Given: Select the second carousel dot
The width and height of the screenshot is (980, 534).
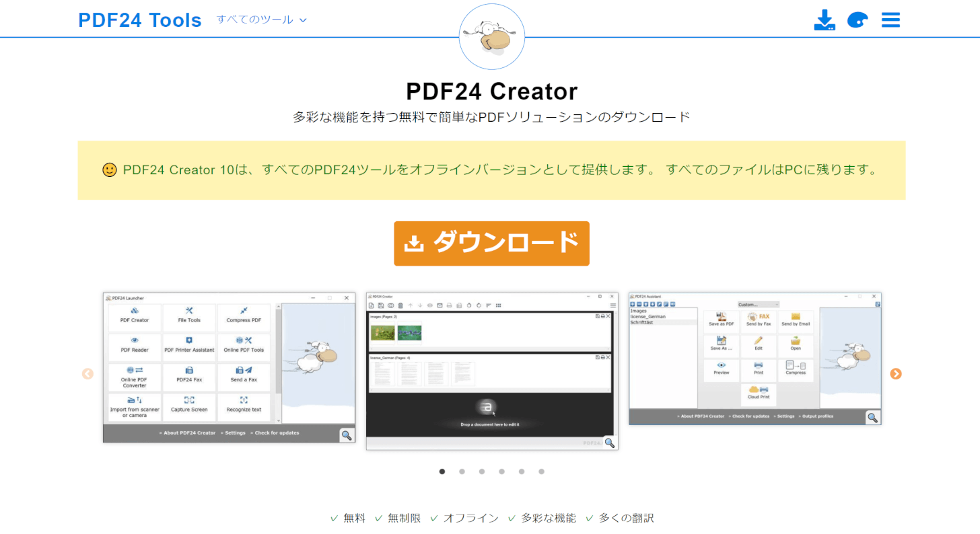Looking at the screenshot, I should point(462,471).
